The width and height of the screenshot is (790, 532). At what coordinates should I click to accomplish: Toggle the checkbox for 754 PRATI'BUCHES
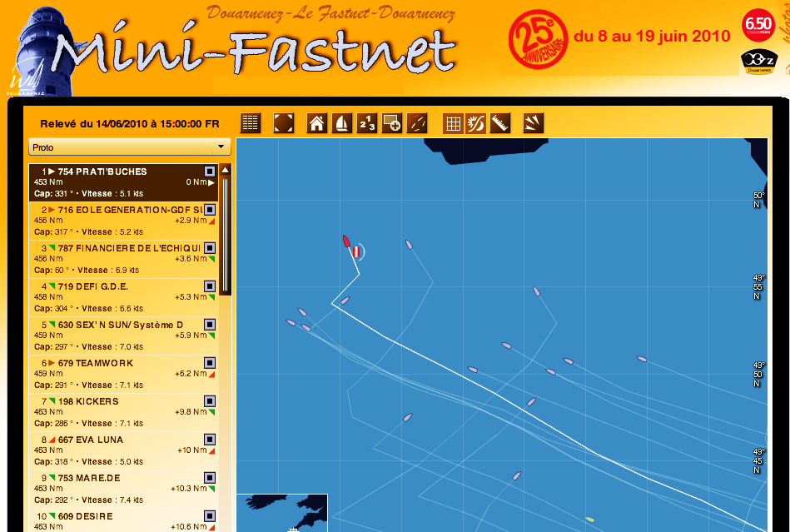click(x=210, y=172)
